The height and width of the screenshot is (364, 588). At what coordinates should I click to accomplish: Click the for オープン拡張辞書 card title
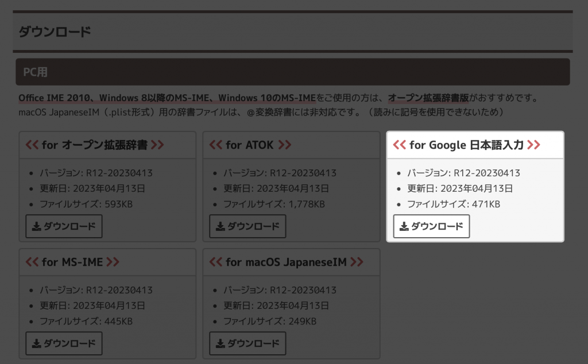tap(95, 145)
